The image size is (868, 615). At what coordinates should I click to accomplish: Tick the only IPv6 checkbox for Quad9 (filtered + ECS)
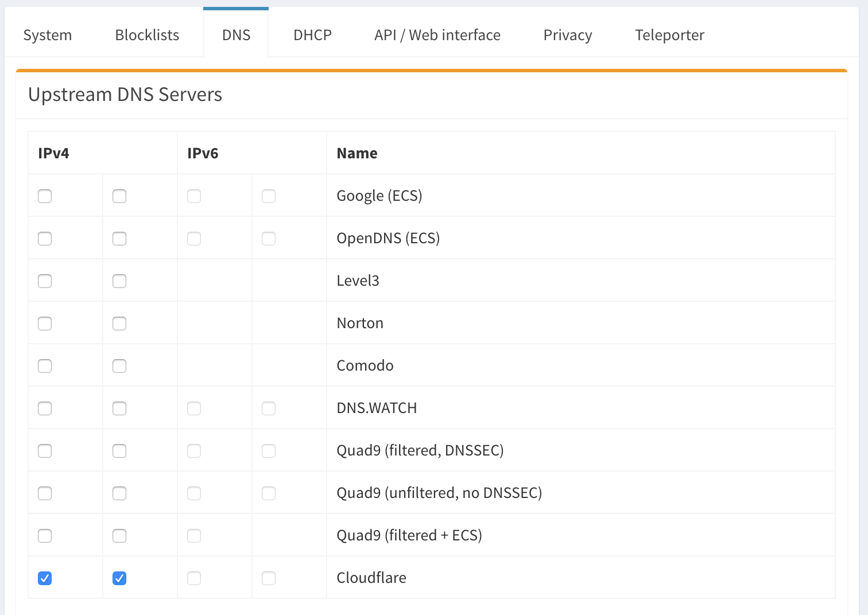[194, 536]
